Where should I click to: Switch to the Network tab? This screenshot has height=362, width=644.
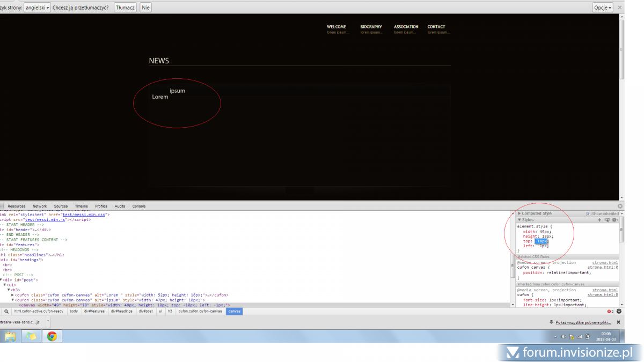pos(40,206)
